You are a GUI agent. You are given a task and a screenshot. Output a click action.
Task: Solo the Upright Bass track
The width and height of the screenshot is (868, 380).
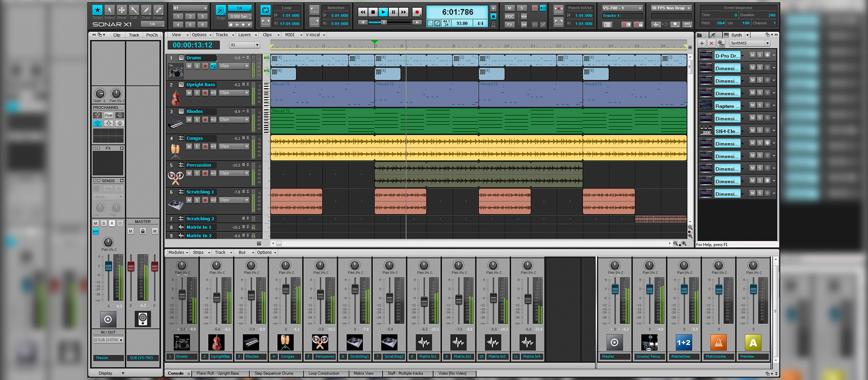[x=197, y=93]
